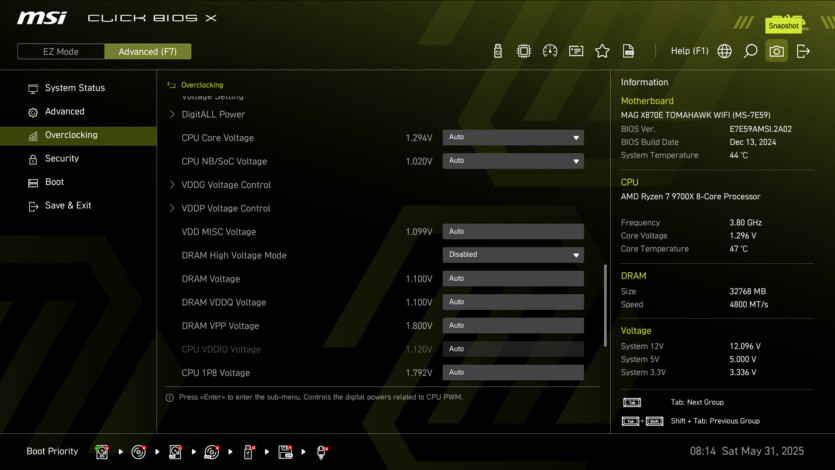Select floppy disk boot priority icon
This screenshot has width=835, height=470.
click(x=285, y=452)
